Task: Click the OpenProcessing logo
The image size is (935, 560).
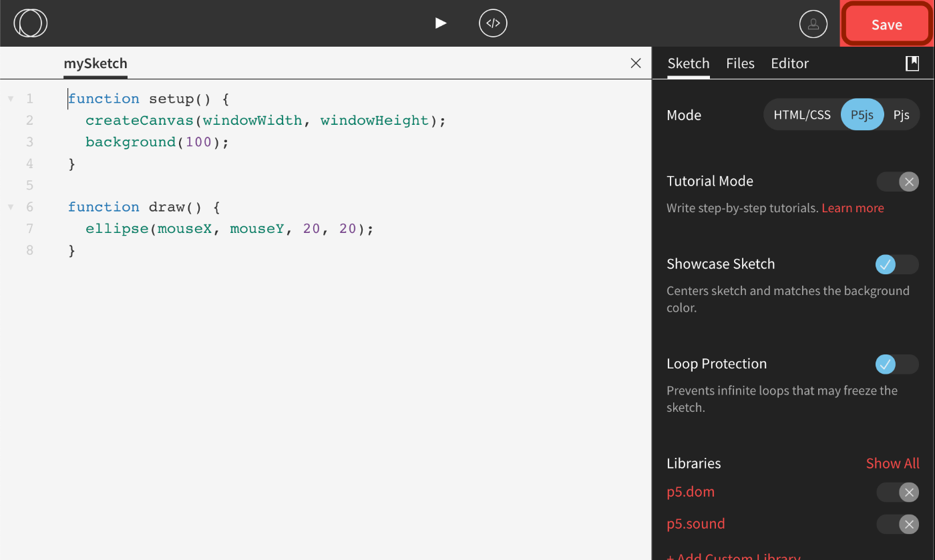Action: tap(29, 23)
